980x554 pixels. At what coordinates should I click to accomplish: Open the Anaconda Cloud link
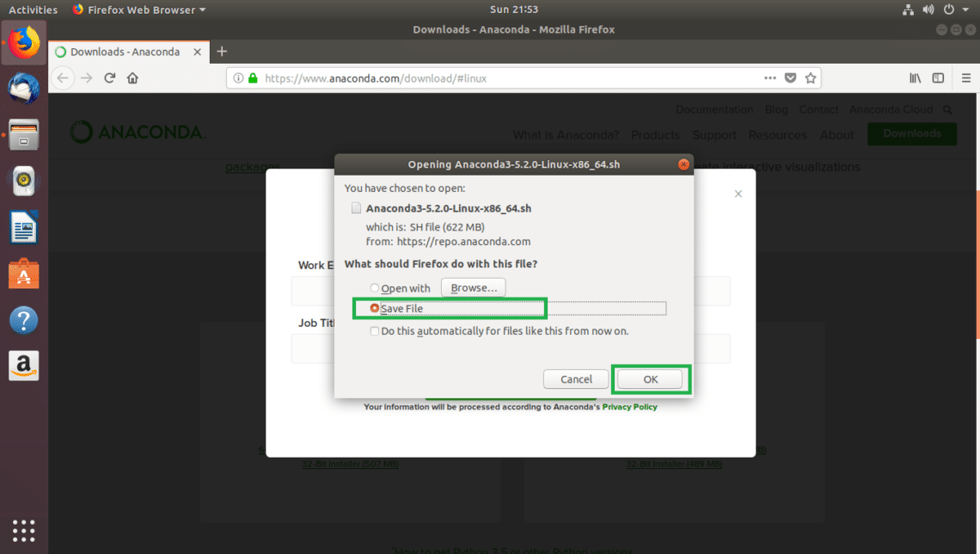[891, 109]
